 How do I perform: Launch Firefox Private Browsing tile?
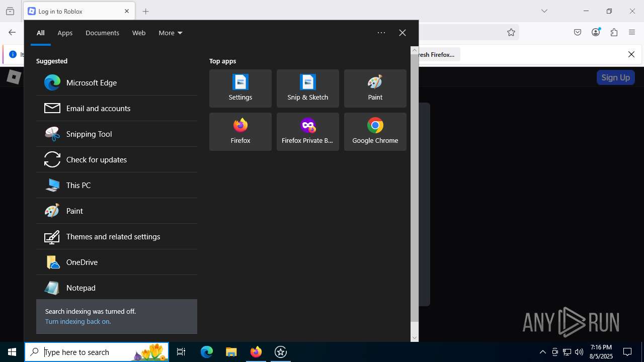click(308, 132)
